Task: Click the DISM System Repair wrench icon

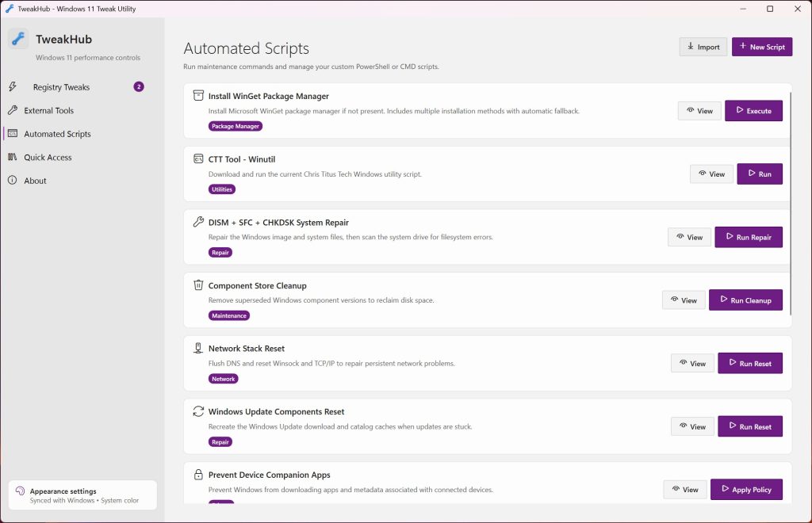Action: [x=198, y=222]
